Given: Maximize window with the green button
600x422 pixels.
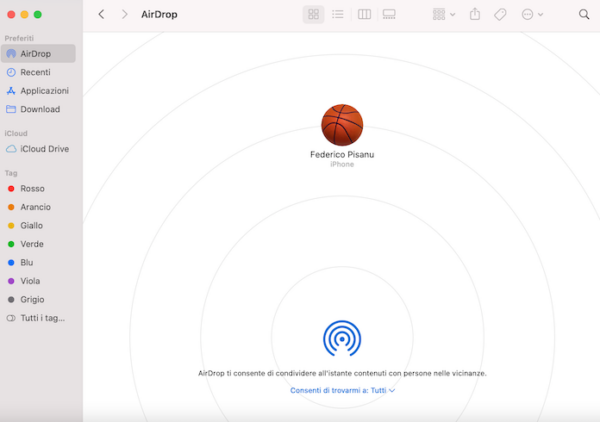Looking at the screenshot, I should click(38, 15).
